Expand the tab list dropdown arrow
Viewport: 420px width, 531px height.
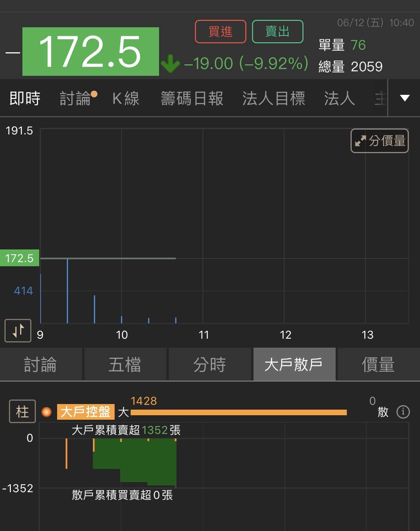click(405, 98)
